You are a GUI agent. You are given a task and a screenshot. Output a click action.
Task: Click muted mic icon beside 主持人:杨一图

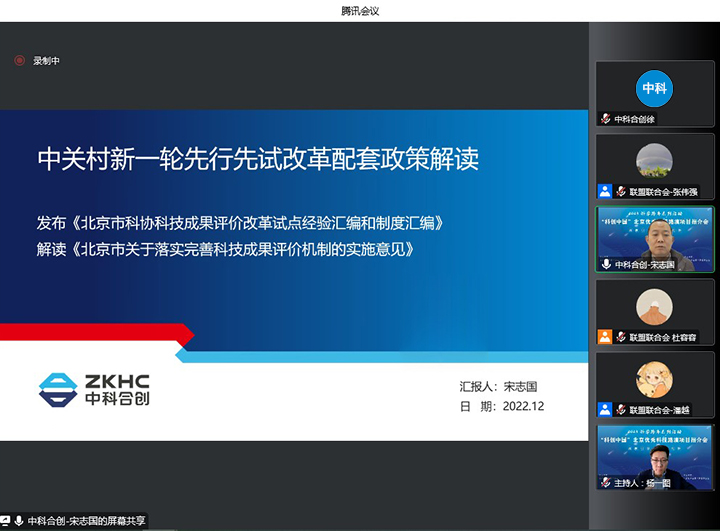coord(606,482)
